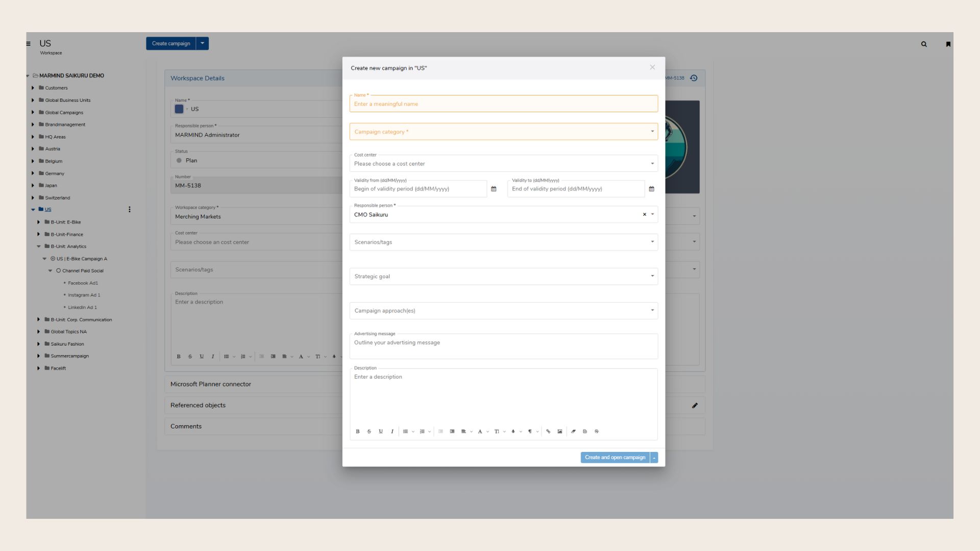The width and height of the screenshot is (980, 551).
Task: Open the Campaign category dropdown
Action: 503,132
